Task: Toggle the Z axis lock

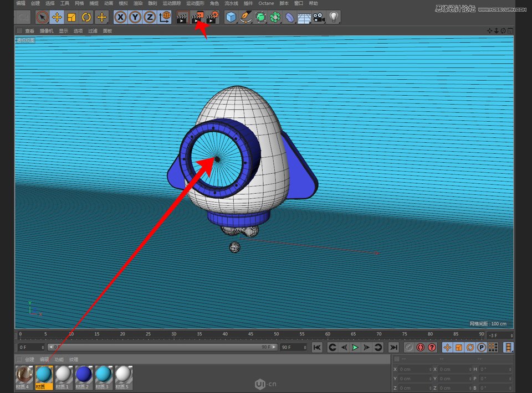Action: click(149, 17)
